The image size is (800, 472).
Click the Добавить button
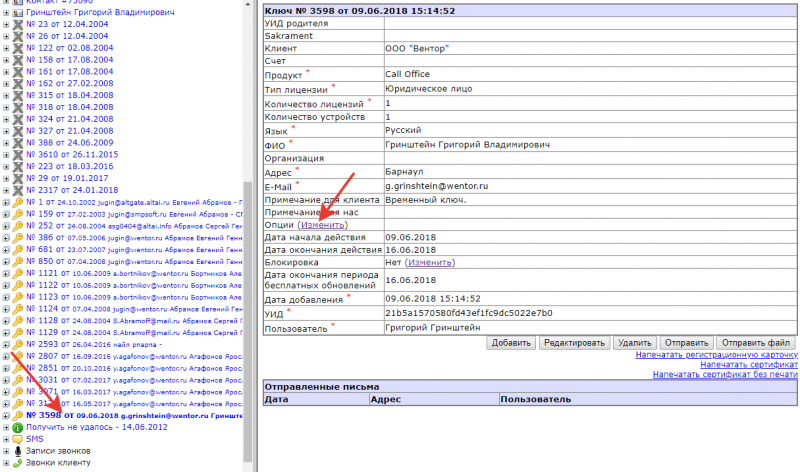pos(511,343)
